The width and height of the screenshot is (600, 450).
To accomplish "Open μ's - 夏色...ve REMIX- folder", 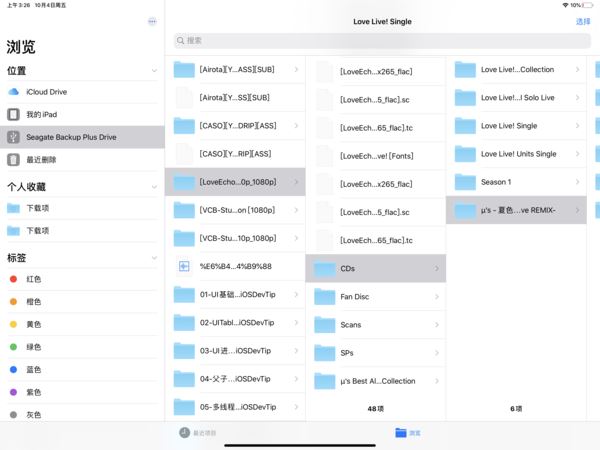I will (516, 210).
